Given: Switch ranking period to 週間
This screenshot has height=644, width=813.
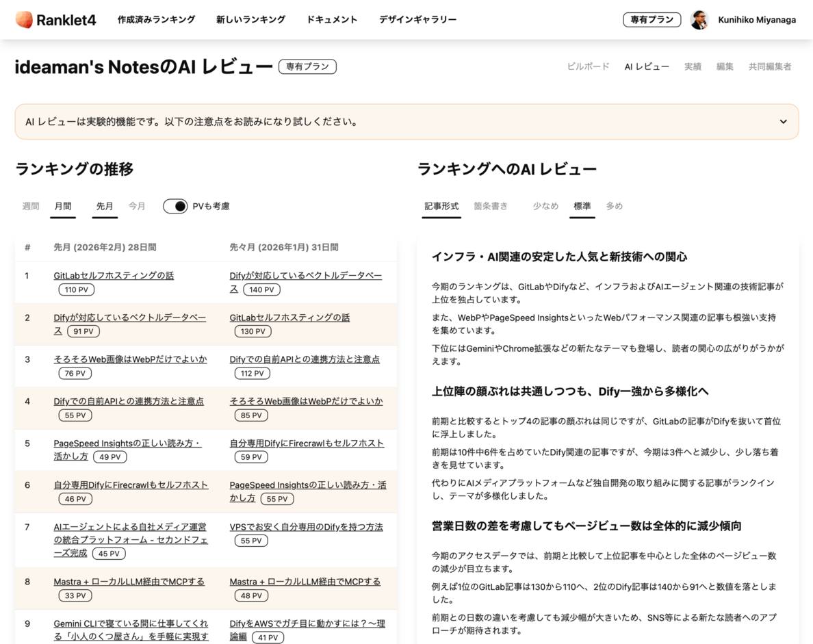Looking at the screenshot, I should 30,205.
